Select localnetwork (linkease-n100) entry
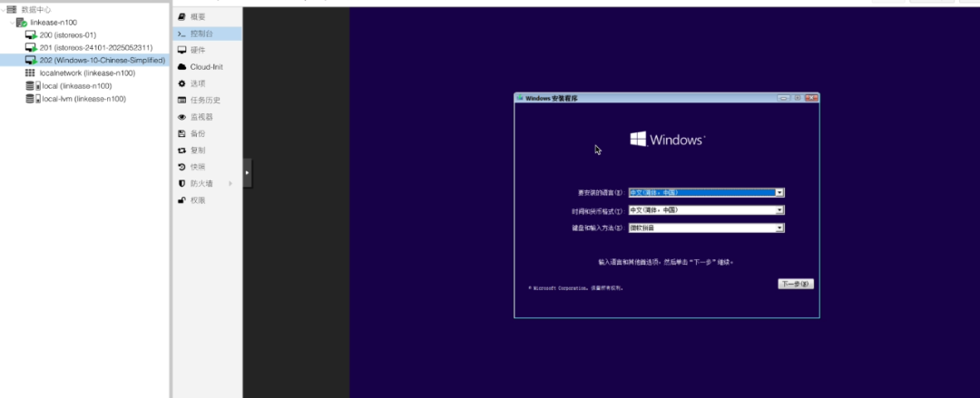Screen dimensions: 980x398 pyautogui.click(x=87, y=73)
